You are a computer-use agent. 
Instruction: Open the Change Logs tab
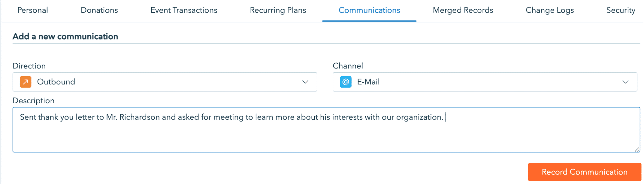tap(549, 10)
